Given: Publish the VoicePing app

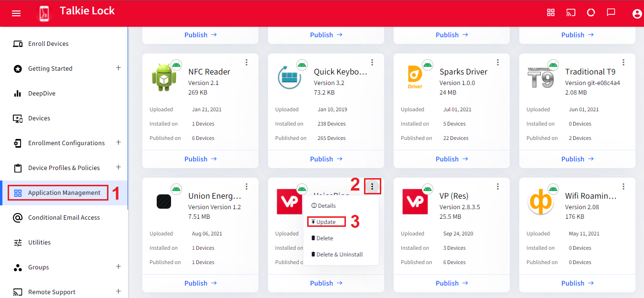Looking at the screenshot, I should coord(326,283).
